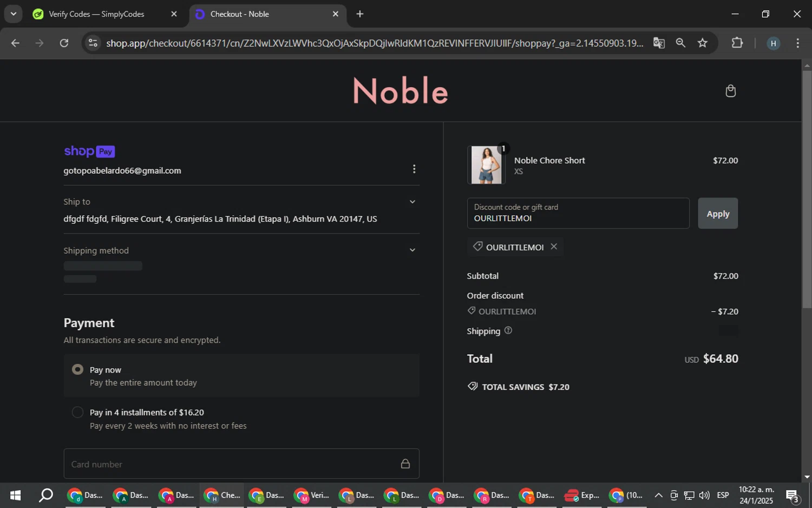Click the Total amount $64.80

click(721, 359)
